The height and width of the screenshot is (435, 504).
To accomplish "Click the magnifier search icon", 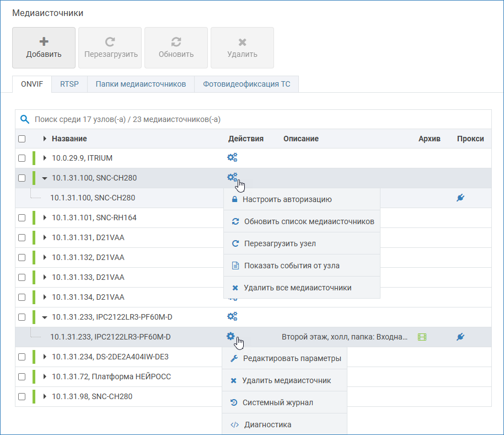I will (25, 119).
